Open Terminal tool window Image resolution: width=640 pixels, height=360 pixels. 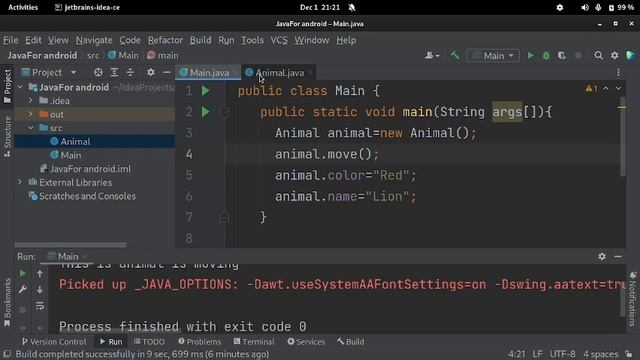coord(254,342)
